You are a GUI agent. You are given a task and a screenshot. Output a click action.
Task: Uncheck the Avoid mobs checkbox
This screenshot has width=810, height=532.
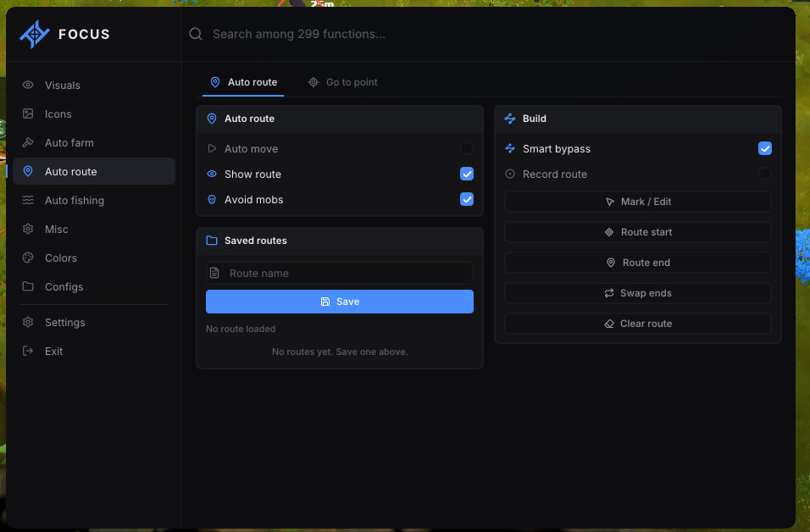(467, 199)
